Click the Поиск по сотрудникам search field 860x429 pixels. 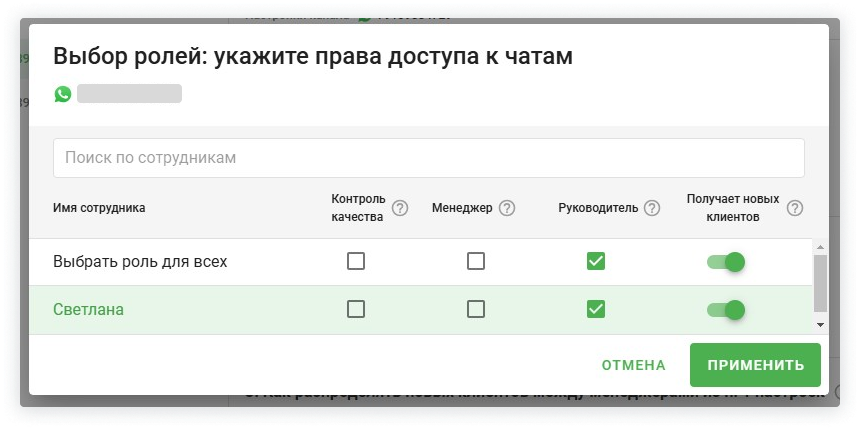(x=428, y=158)
